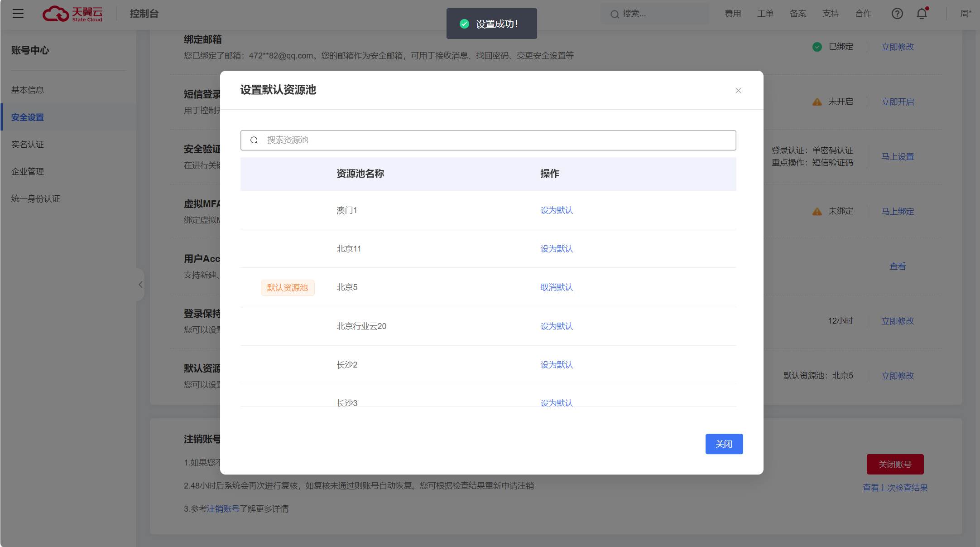
Task: Open the 周* user account menu
Action: [966, 14]
